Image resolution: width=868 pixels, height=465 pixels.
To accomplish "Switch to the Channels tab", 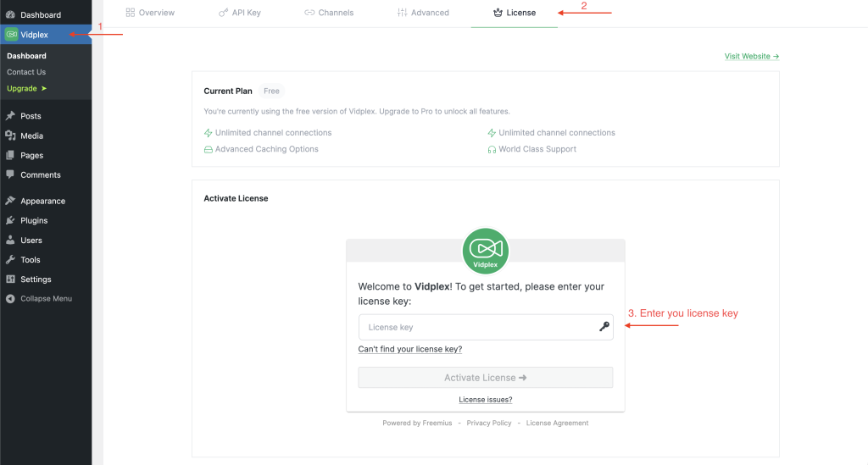I will (329, 13).
